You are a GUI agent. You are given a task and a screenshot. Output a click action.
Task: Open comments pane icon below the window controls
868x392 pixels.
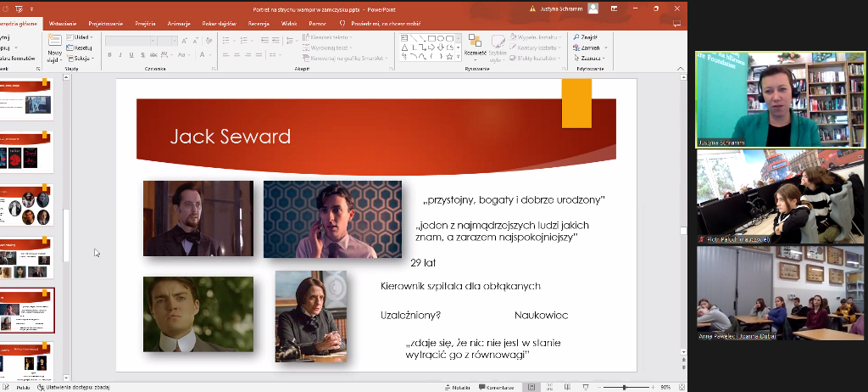point(676,24)
